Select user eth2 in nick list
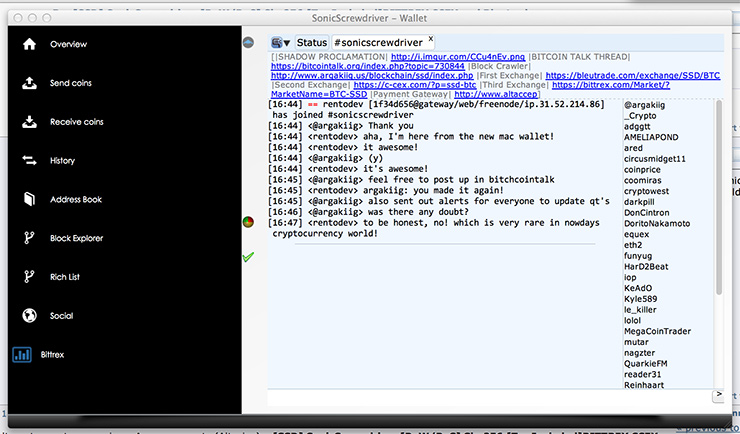Screen dimensions: 740x434 pyautogui.click(x=633, y=245)
